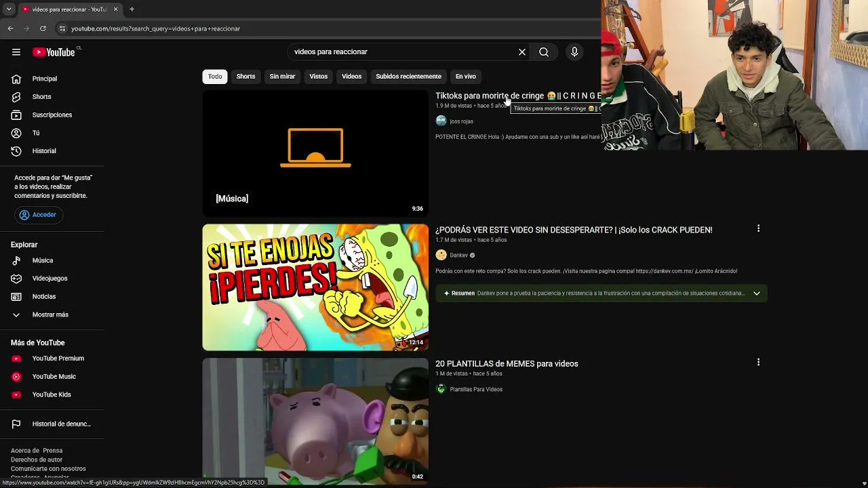This screenshot has height=488, width=868.
Task: Open video title 20 PLANTILLAS DE MEMES para videos
Action: pos(507,364)
